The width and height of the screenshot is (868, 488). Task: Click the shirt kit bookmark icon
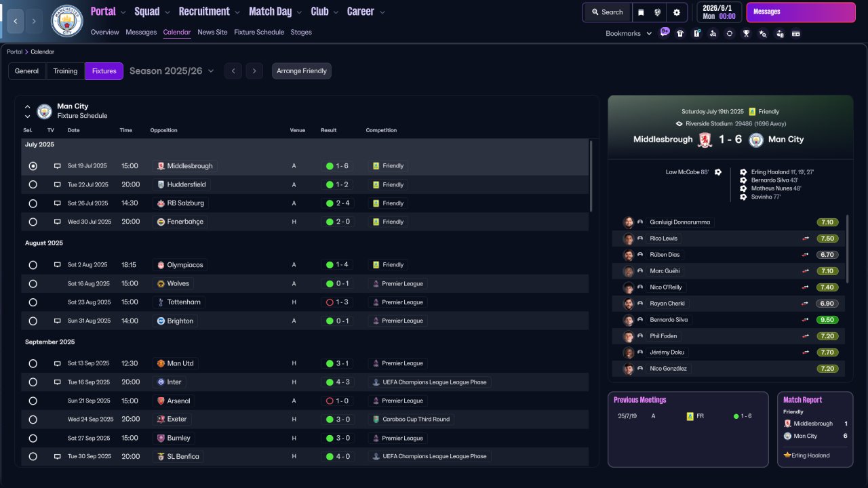pos(680,33)
